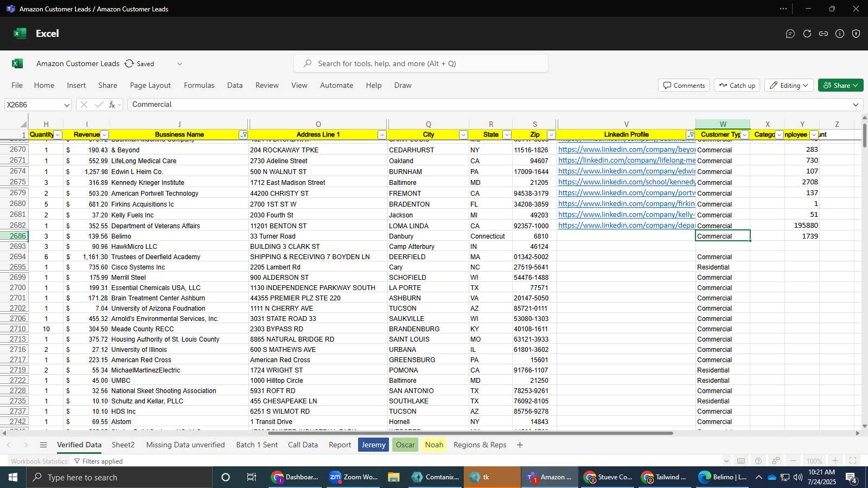868x488 pixels.
Task: Click the Windows taskbar search box
Action: tap(119, 477)
